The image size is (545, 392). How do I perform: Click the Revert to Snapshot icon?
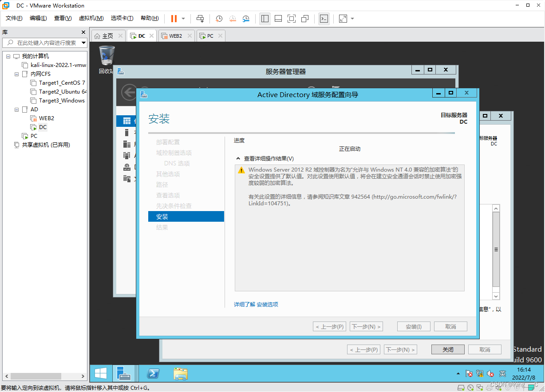coord(233,19)
